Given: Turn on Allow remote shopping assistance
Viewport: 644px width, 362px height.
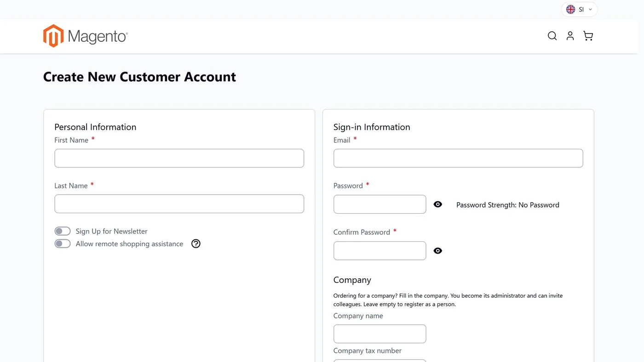Looking at the screenshot, I should [63, 244].
